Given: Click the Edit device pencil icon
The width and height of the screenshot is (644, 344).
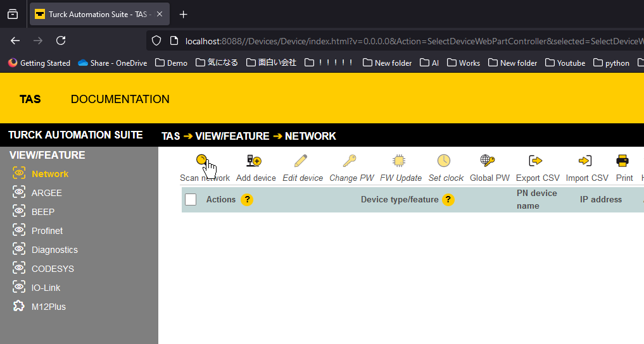Looking at the screenshot, I should point(301,161).
